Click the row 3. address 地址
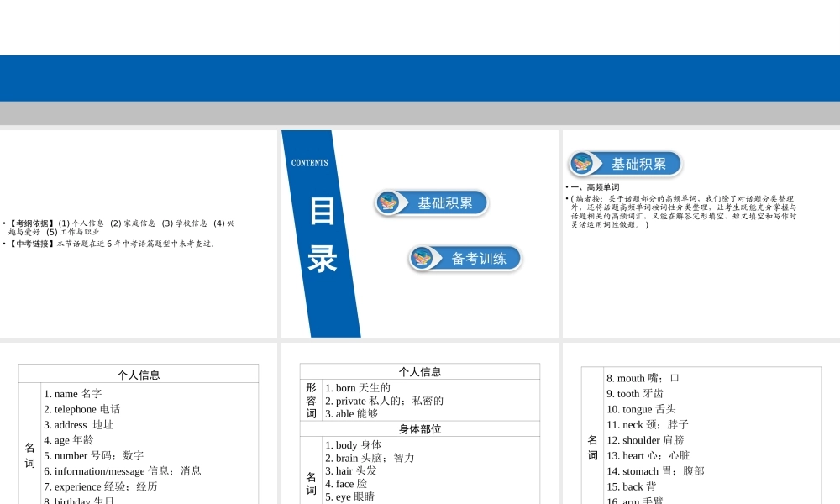The image size is (840, 504). pyautogui.click(x=79, y=425)
